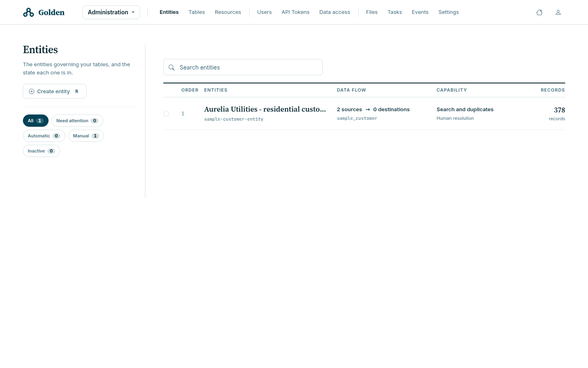This screenshot has height=368, width=588.
Task: Click the sample_customer table name
Action: pyautogui.click(x=357, y=119)
